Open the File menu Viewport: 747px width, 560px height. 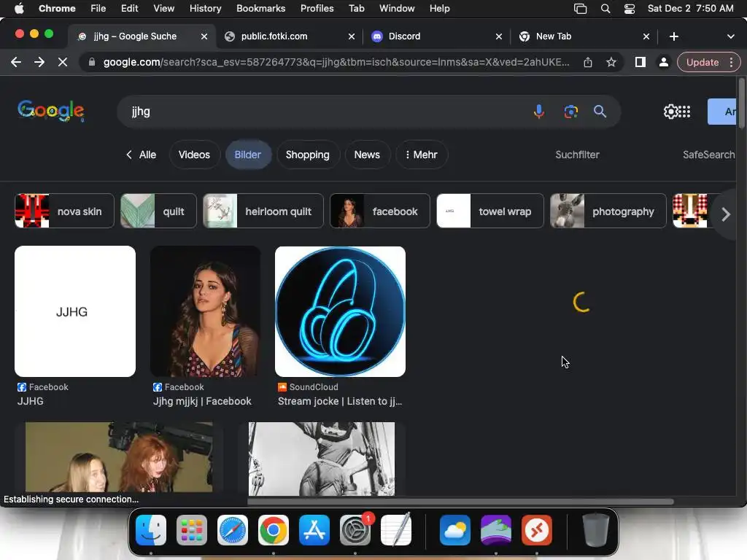pos(98,8)
